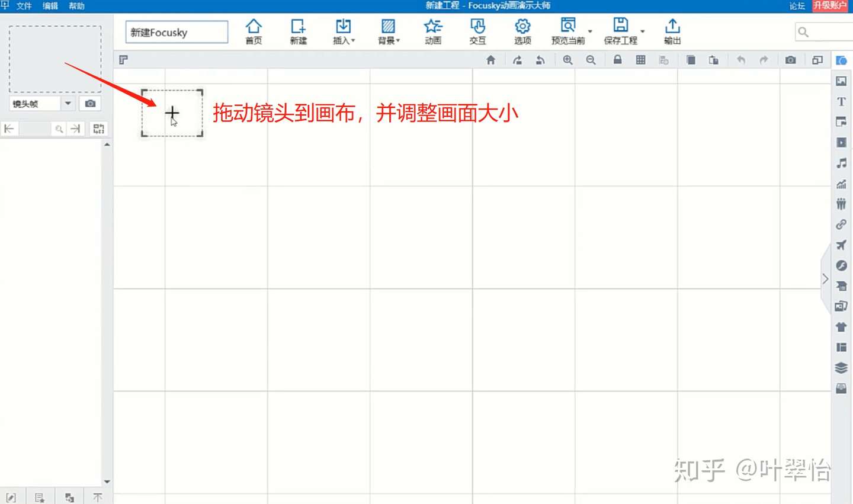Select the caption frame tool icon
853x504 pixels.
pos(841,122)
